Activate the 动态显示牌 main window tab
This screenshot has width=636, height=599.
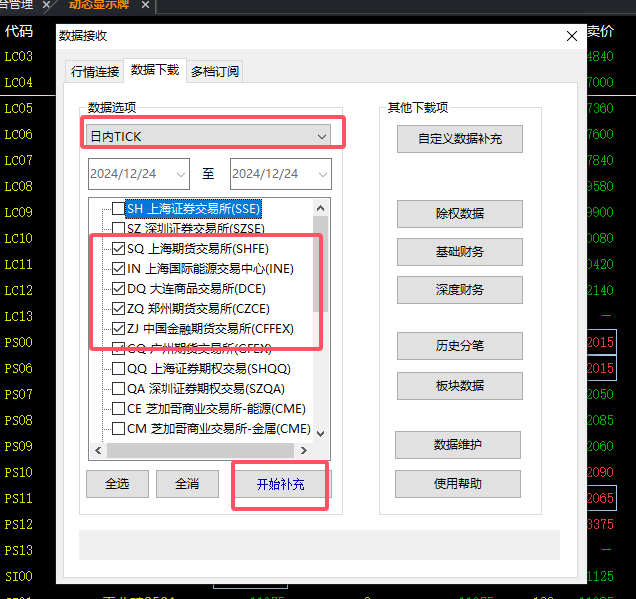coord(99,5)
